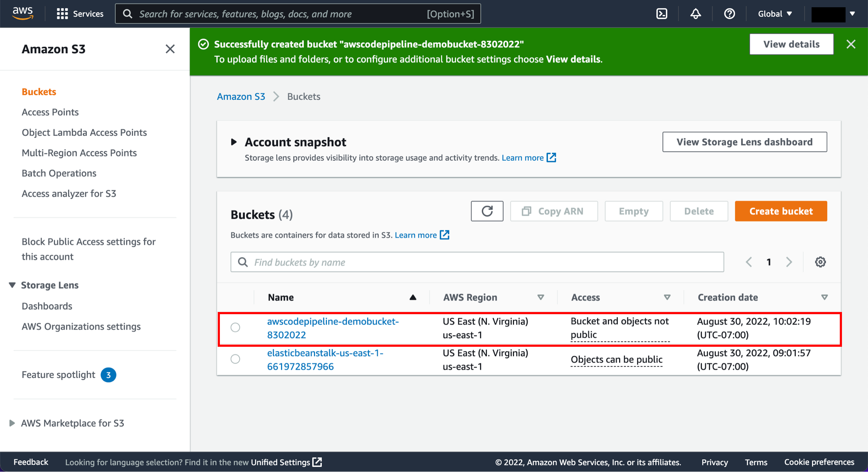This screenshot has height=472, width=868.
Task: Click the View details button
Action: [x=791, y=44]
